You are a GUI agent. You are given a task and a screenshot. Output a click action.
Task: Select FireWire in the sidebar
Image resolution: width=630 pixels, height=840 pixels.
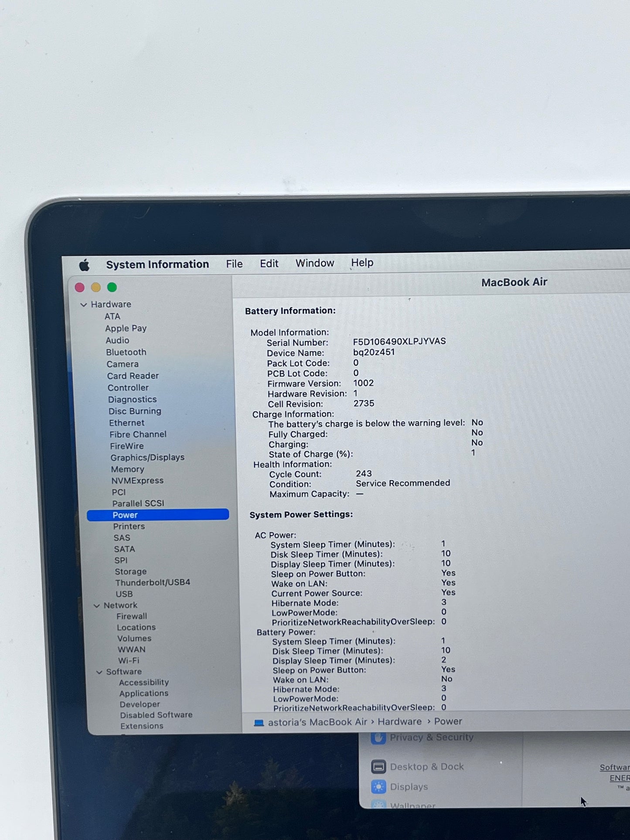coord(127,446)
